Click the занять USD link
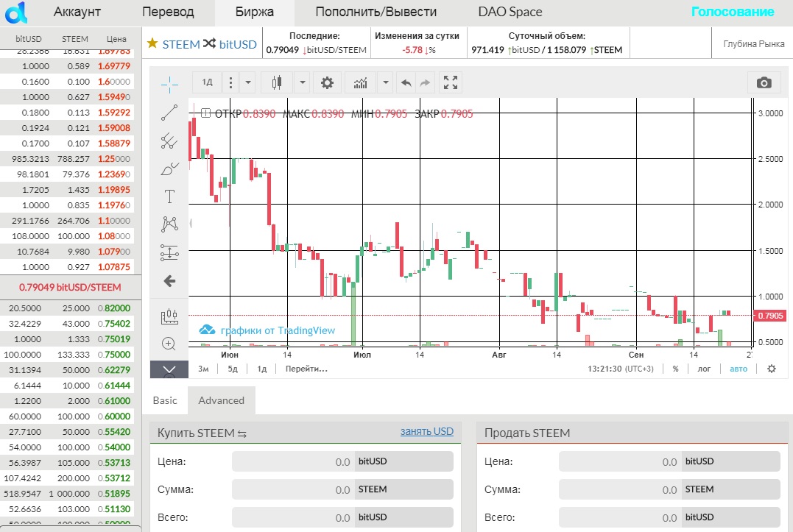Screen dimensions: 793x532 point(427,431)
